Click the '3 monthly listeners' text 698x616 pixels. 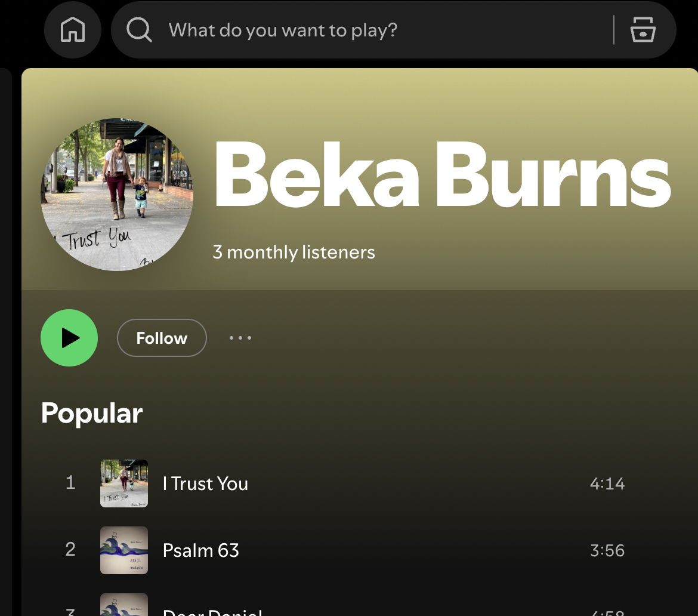[294, 252]
